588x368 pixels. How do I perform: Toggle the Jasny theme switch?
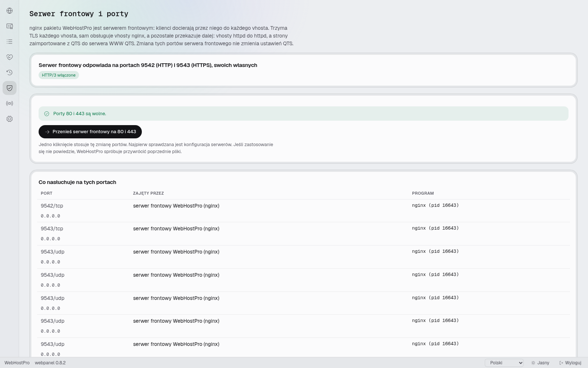(x=540, y=363)
